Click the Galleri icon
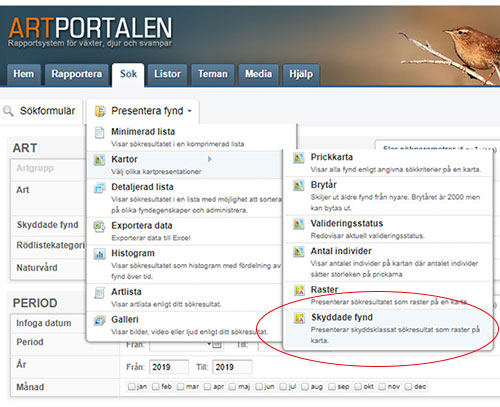Screen dimensions: 500x407 99,320
